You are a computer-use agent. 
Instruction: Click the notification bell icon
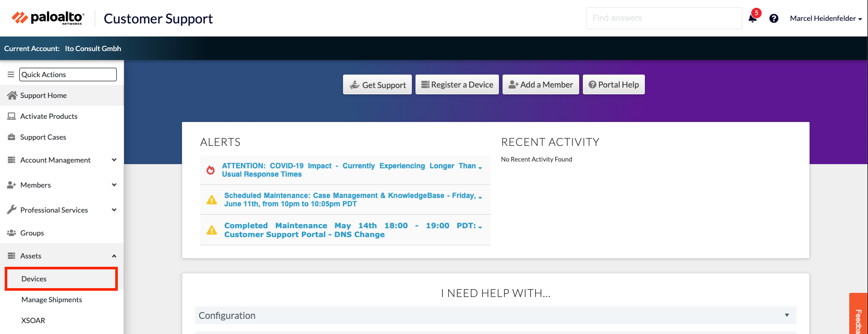(752, 19)
